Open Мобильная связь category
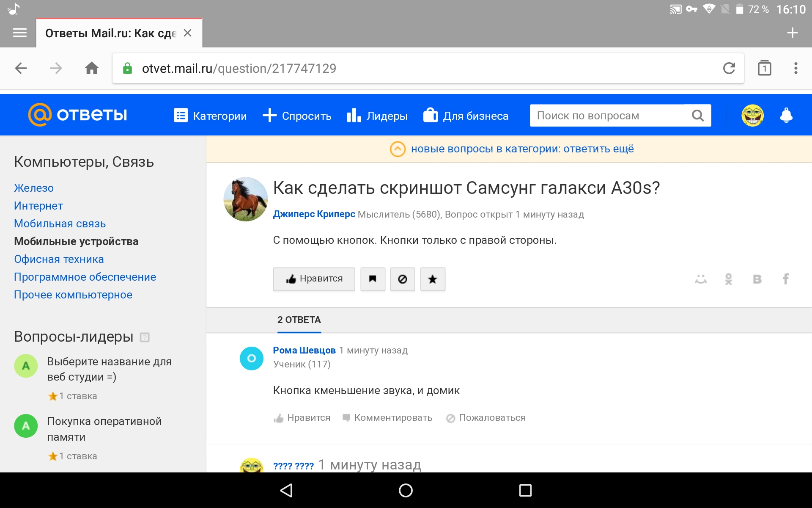This screenshot has height=508, width=812. click(60, 224)
